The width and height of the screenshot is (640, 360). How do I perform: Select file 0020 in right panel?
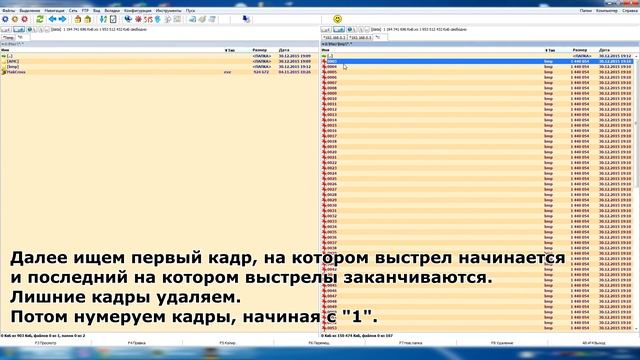478,152
